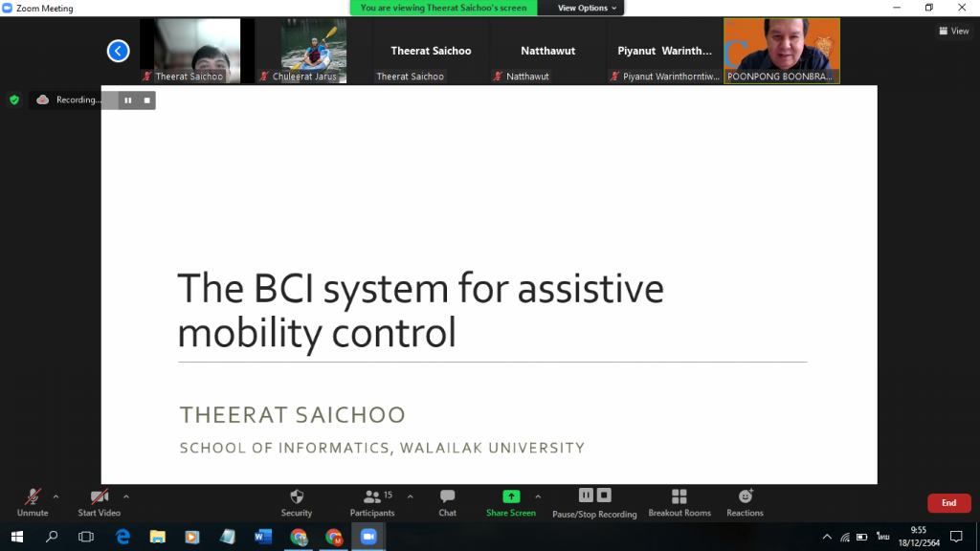Select POONPONG BOONBRA video thumbnail
Image resolution: width=980 pixels, height=551 pixels.
tap(781, 51)
